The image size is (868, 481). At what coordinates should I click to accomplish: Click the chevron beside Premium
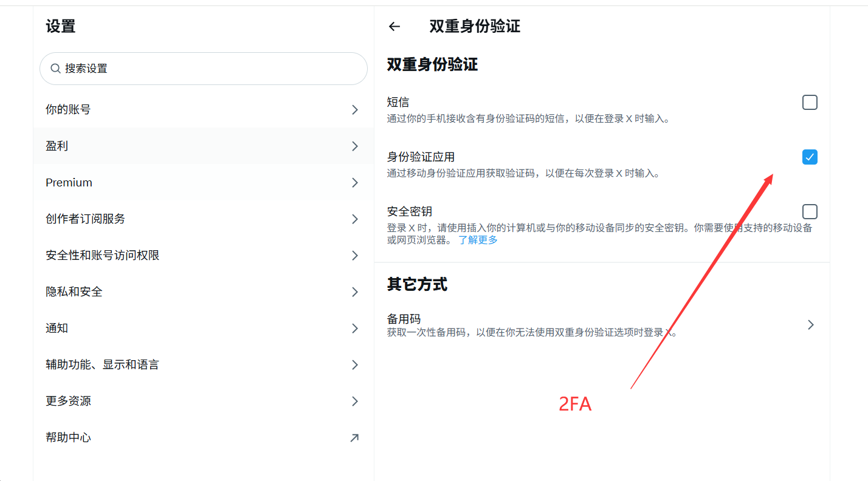click(x=355, y=183)
